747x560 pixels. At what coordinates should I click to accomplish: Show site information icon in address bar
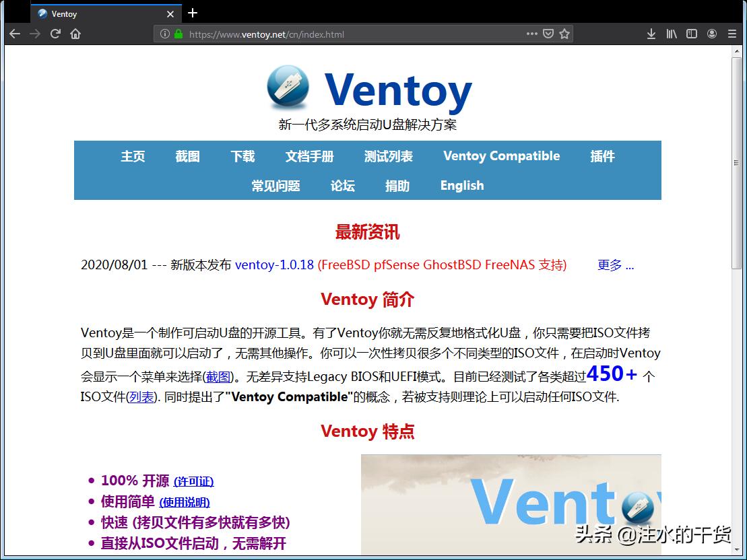click(x=165, y=34)
